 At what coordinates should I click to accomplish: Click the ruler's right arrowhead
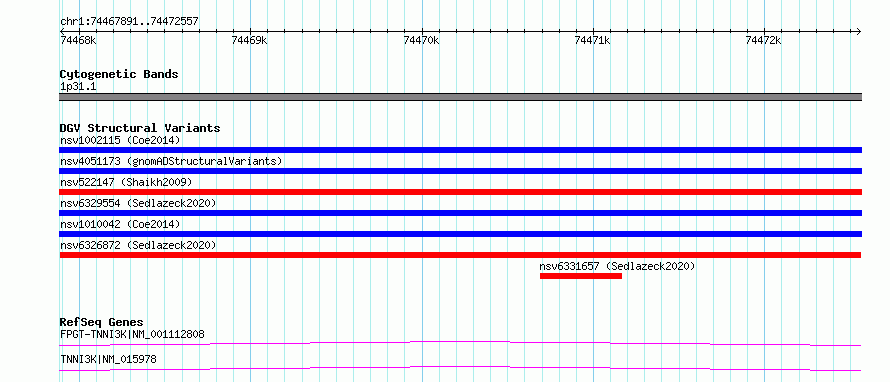[x=858, y=31]
